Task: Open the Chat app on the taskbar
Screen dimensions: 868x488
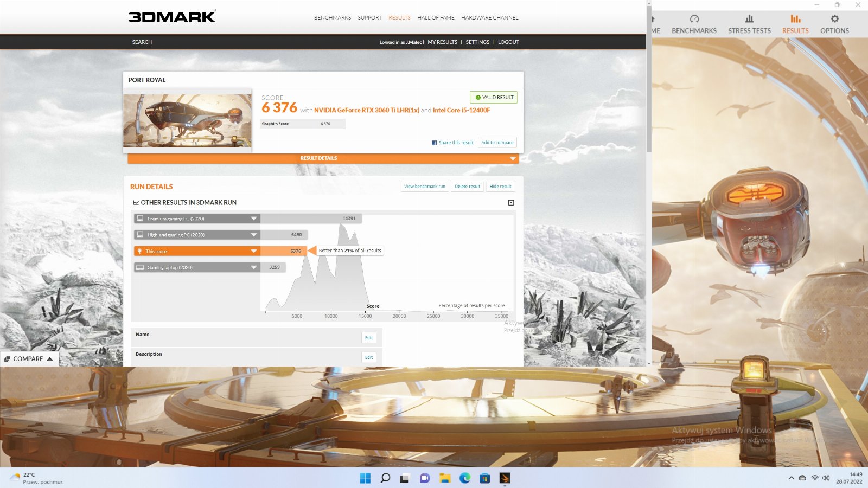Action: pyautogui.click(x=425, y=478)
